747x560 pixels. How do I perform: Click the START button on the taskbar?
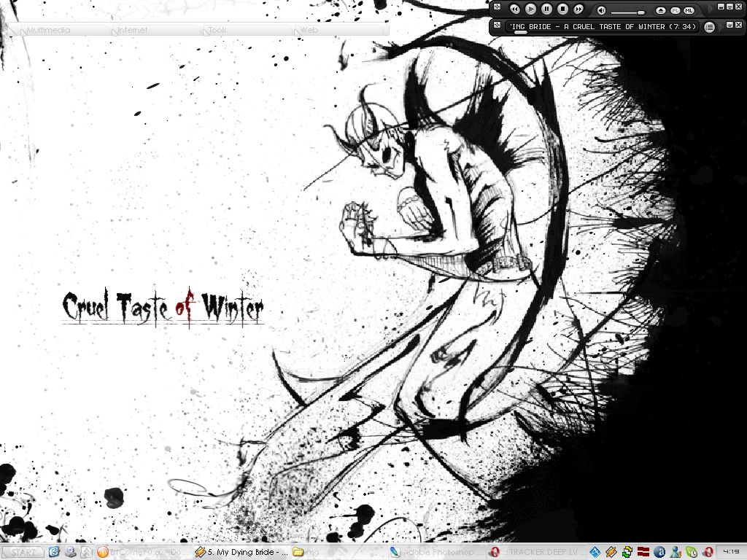(24, 553)
